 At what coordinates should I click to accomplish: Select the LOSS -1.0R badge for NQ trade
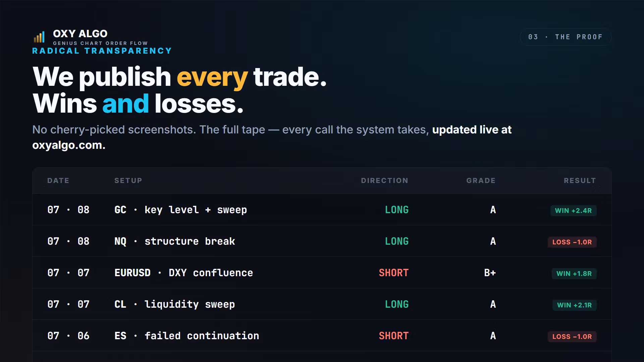tap(572, 242)
